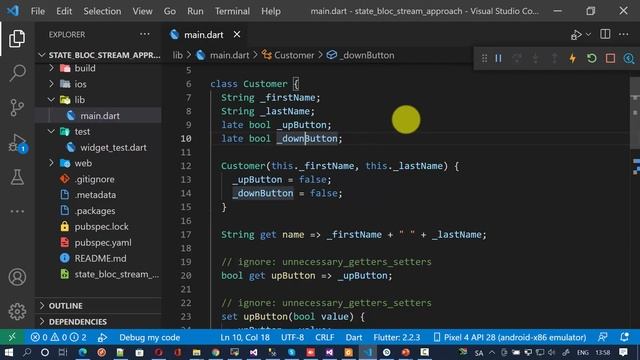The width and height of the screenshot is (640, 360).
Task: Stop the debug session
Action: point(610,58)
